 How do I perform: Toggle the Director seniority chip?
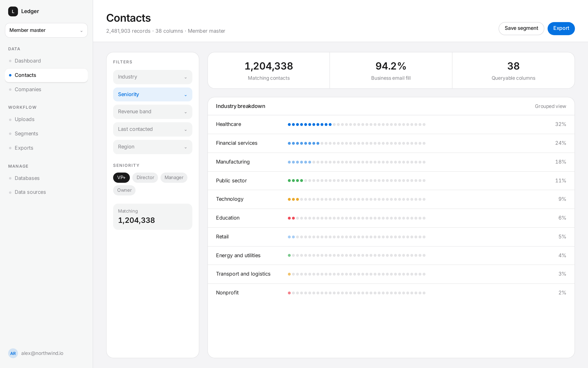point(145,177)
